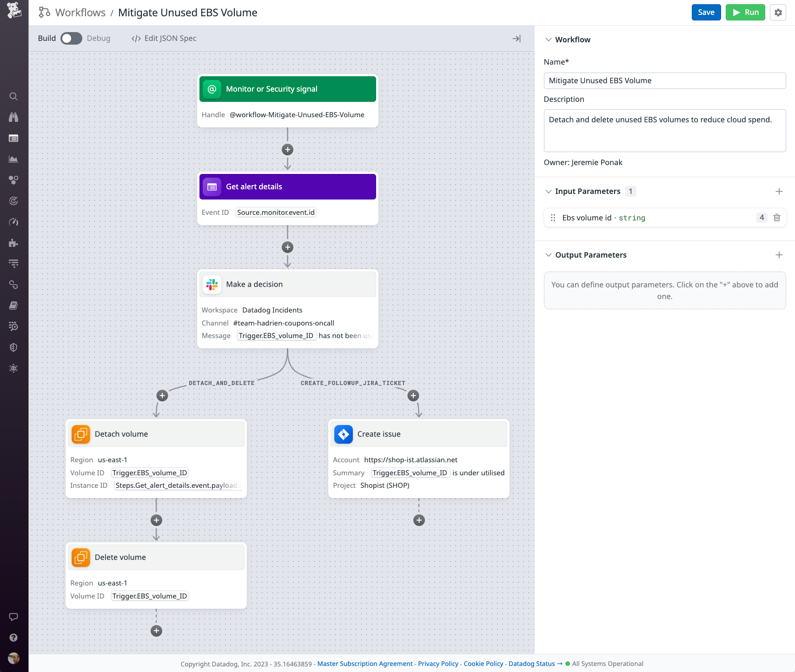Open the Notebooks icon in the sidebar
The image size is (795, 672).
click(13, 305)
